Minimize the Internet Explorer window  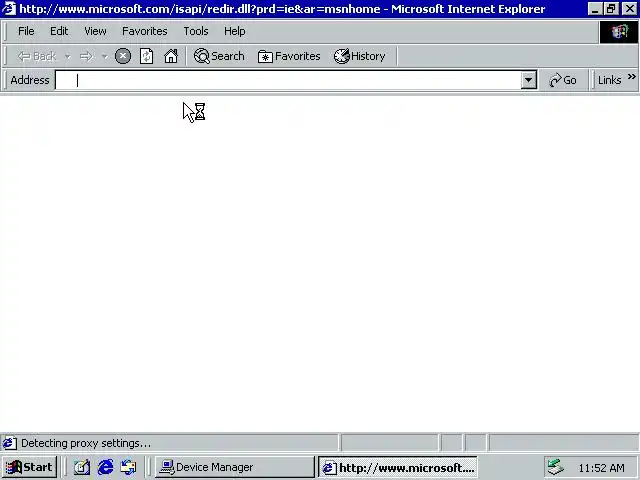(x=595, y=9)
